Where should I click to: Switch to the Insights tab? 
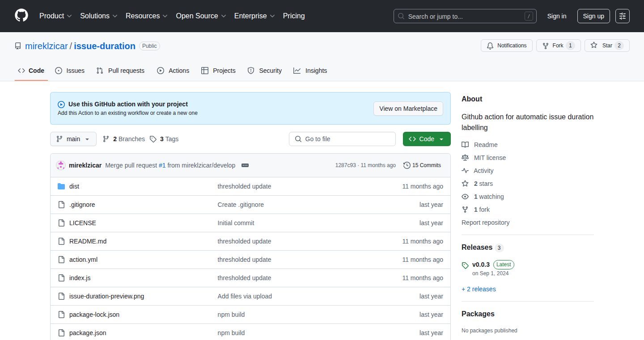tap(310, 71)
